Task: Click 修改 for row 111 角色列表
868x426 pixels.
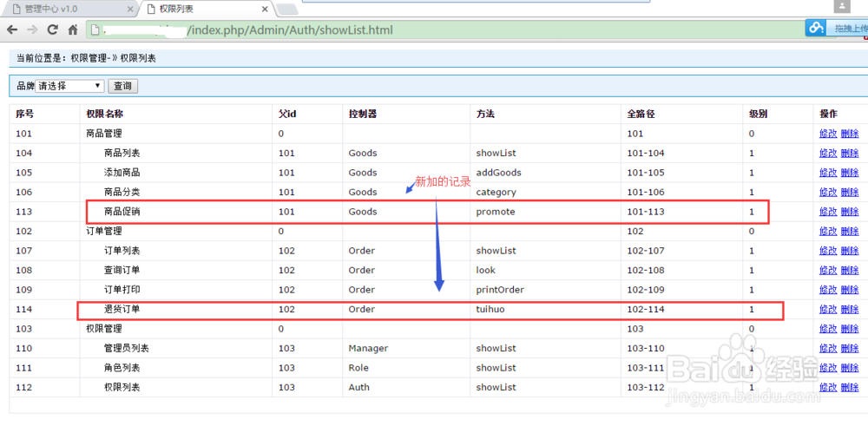Action: pyautogui.click(x=827, y=368)
